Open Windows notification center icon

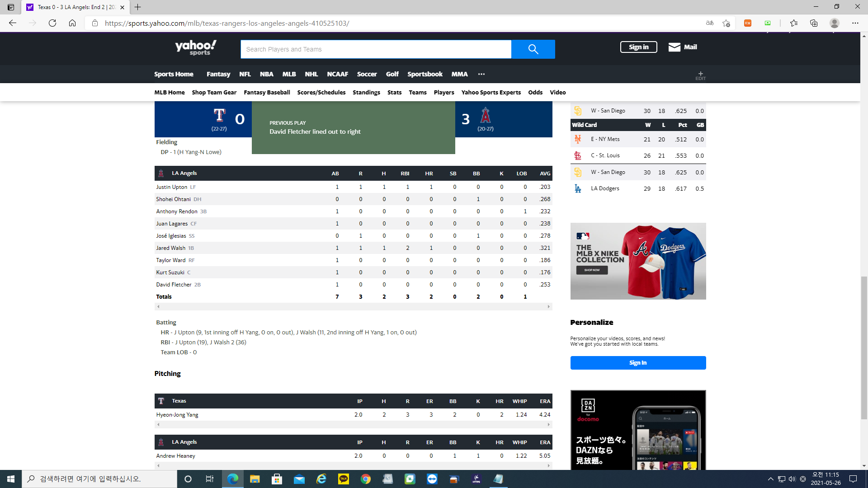point(853,479)
